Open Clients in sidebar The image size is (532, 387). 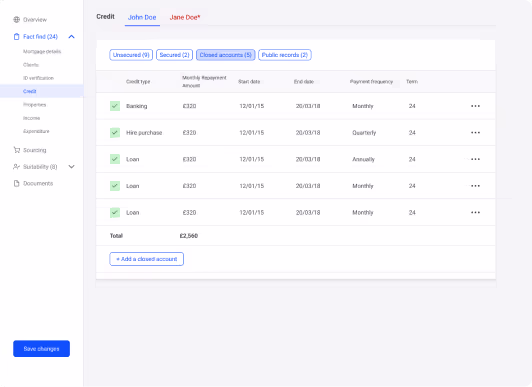point(31,65)
